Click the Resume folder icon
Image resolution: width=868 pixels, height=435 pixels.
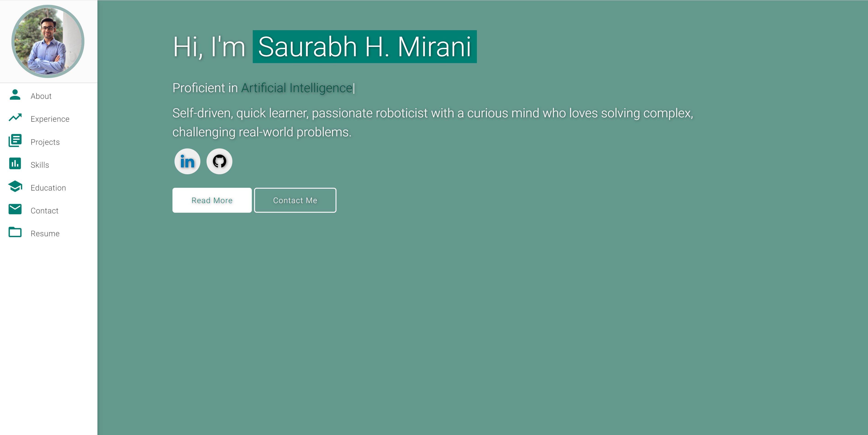pos(15,233)
